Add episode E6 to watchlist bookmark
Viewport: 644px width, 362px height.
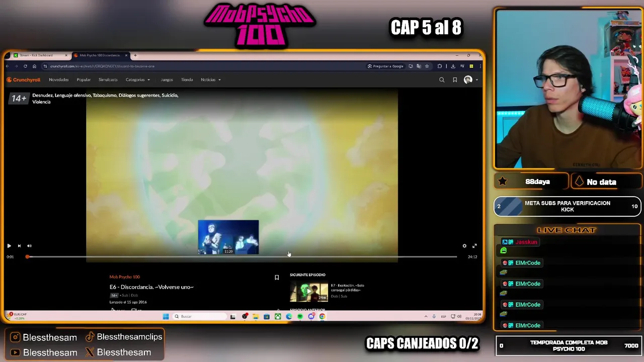277,277
